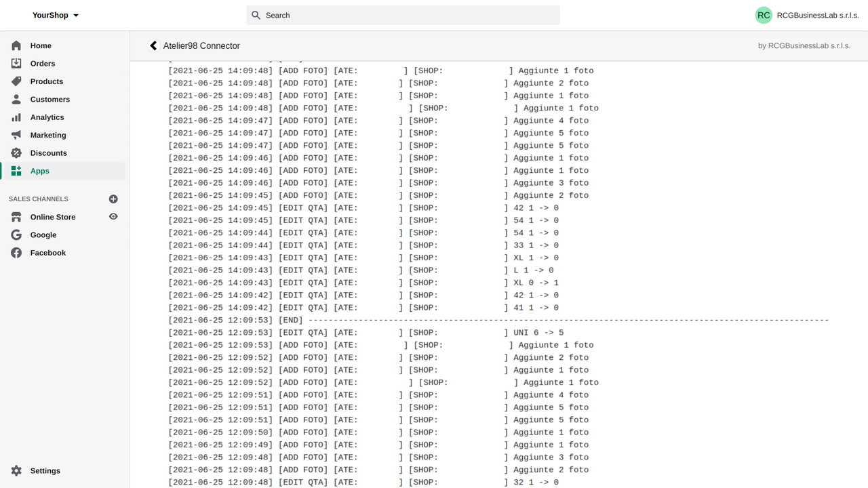Click 14:09:47 'Aggiunte 4 foto' entry
Screen dimensions: 868x488
[x=378, y=121]
